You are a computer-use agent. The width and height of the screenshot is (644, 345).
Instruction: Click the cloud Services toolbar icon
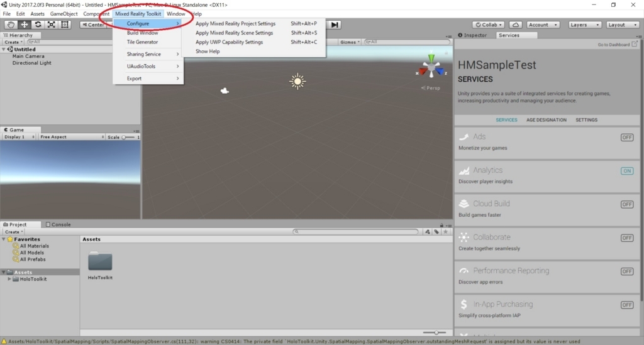pyautogui.click(x=516, y=25)
